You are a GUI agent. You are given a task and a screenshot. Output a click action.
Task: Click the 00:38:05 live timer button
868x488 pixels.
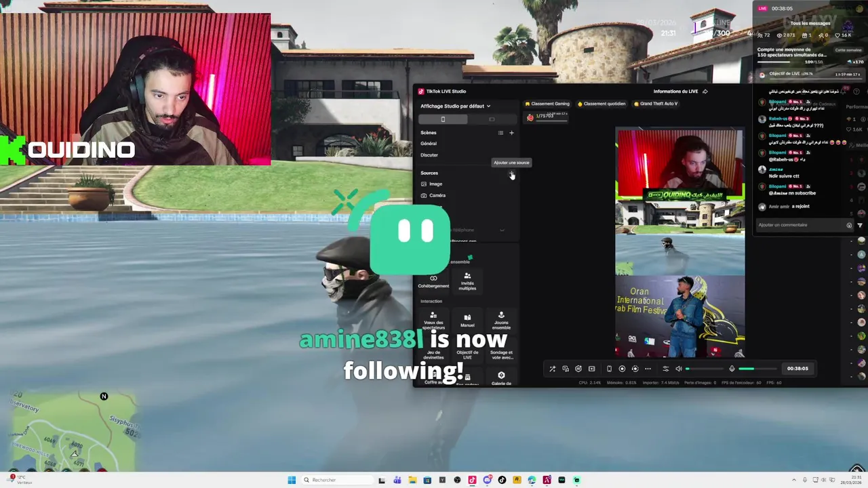tap(797, 369)
